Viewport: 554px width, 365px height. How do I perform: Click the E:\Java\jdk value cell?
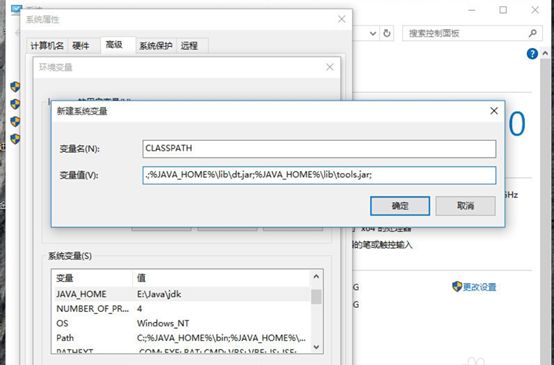(x=159, y=294)
